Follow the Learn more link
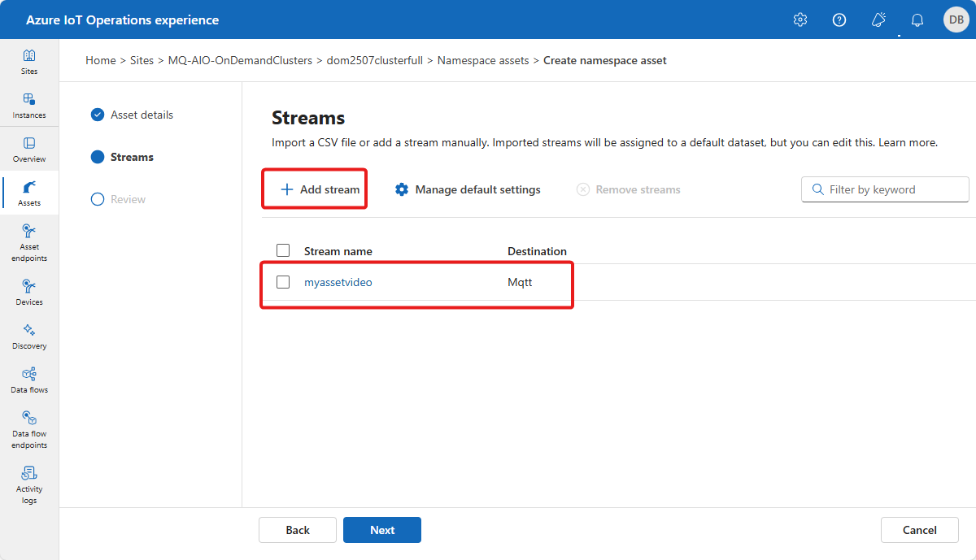The width and height of the screenshot is (976, 560). [x=908, y=142]
